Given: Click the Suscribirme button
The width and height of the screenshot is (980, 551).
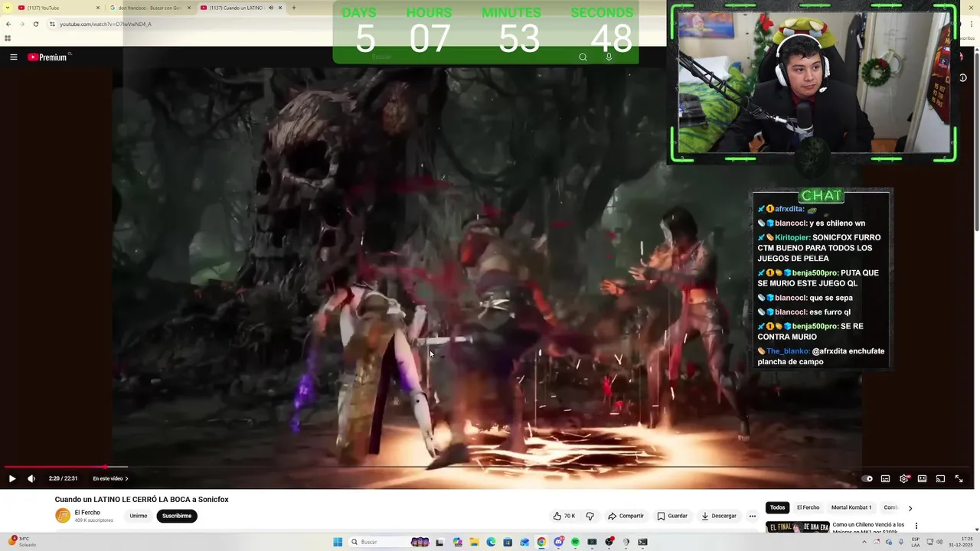Looking at the screenshot, I should coord(177,516).
